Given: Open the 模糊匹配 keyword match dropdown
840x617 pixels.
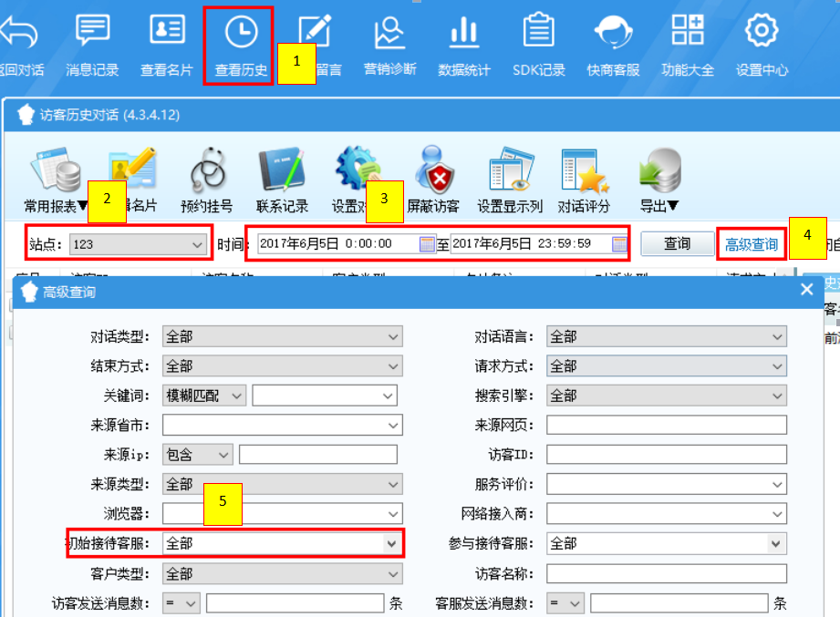Looking at the screenshot, I should (x=236, y=396).
